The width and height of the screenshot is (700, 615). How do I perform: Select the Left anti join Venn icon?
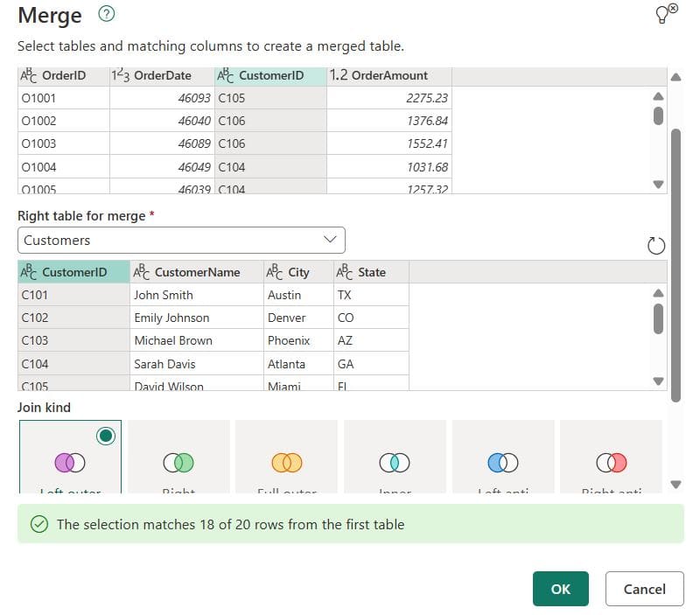tap(503, 463)
